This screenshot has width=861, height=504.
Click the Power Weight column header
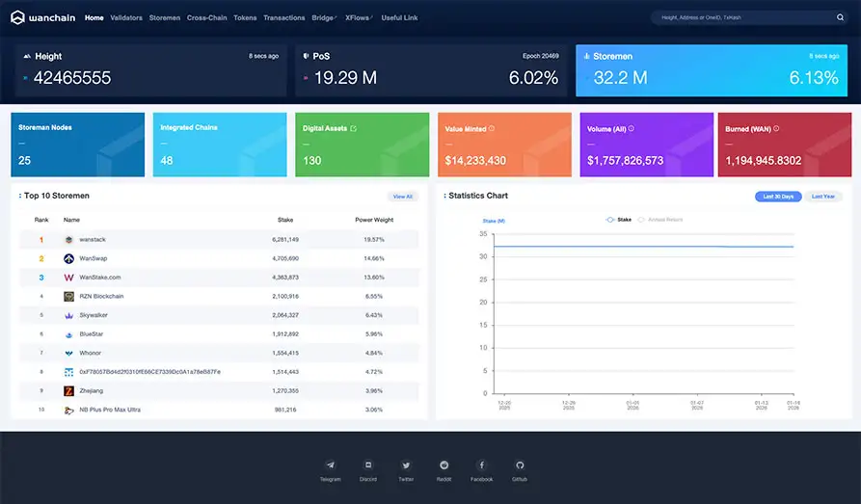pos(374,220)
